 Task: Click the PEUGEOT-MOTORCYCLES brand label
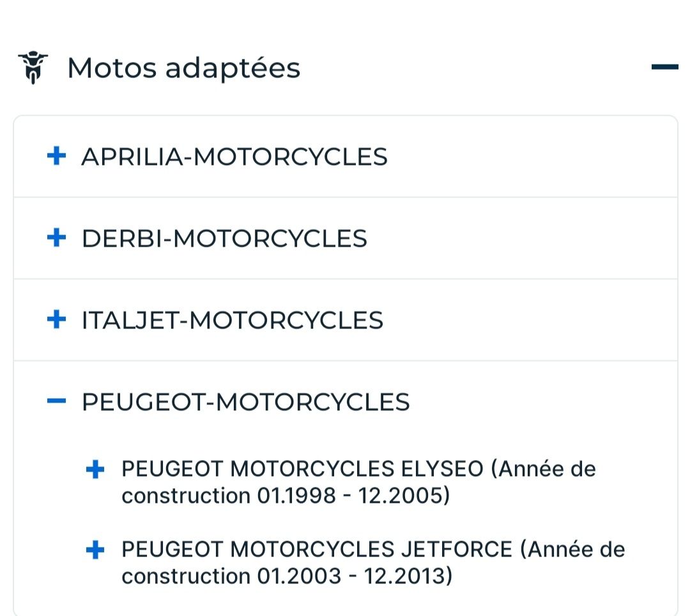[245, 402]
